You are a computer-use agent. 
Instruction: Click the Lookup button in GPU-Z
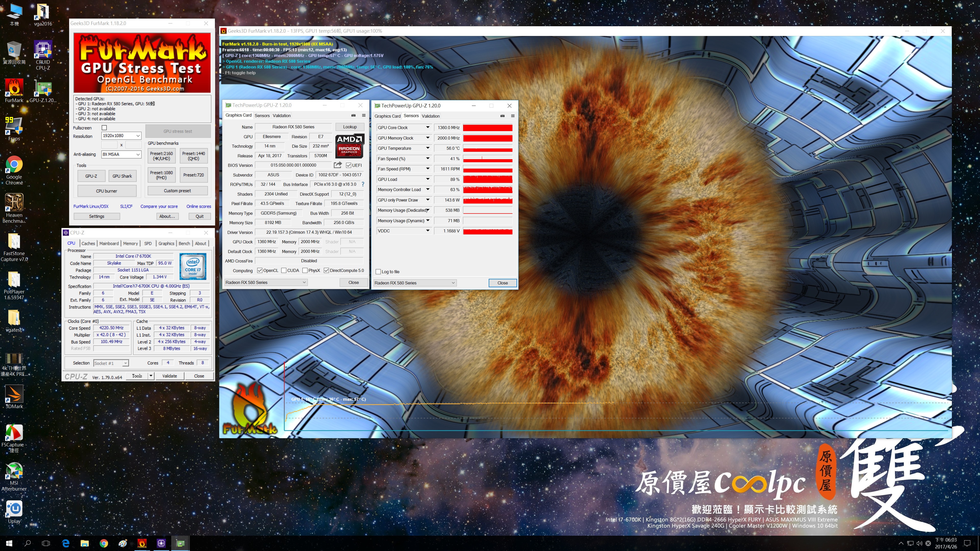[350, 127]
